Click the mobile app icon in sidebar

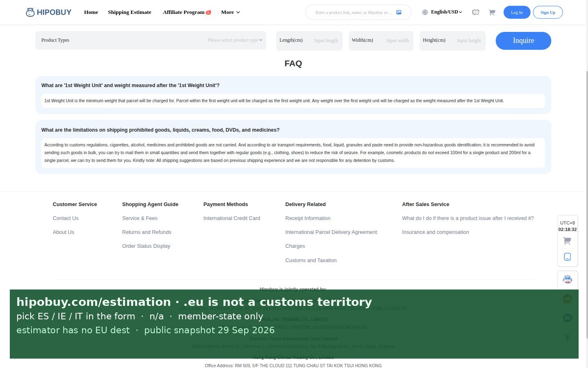567,257
